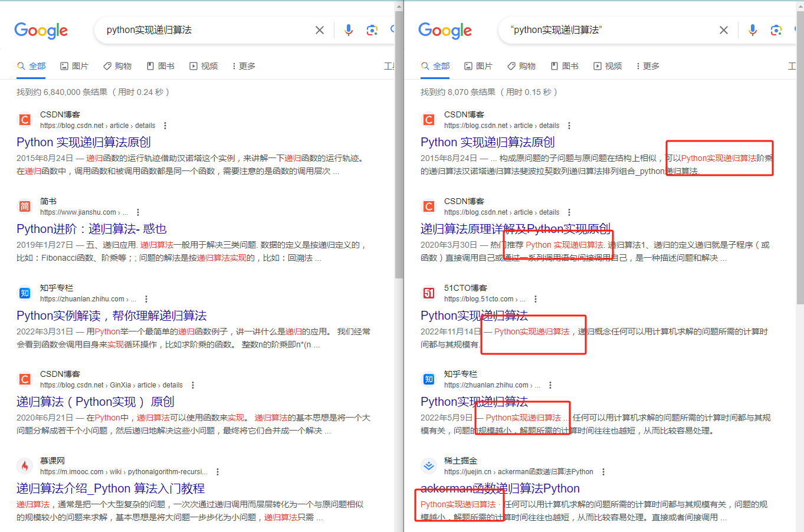This screenshot has height=532, width=804.
Task: Open 'Python实例解读，帮你理解递归算法' result link
Action: (111, 316)
